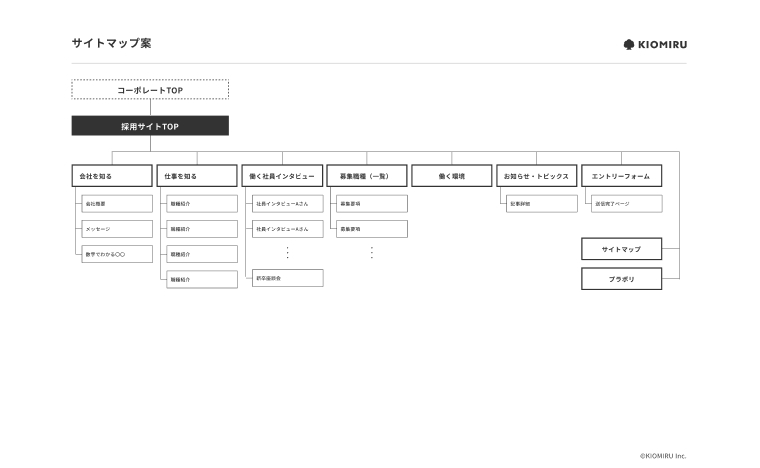Click the ©KIOMIRU Inc. copyright text
The width and height of the screenshot is (760, 468).
[x=663, y=455]
